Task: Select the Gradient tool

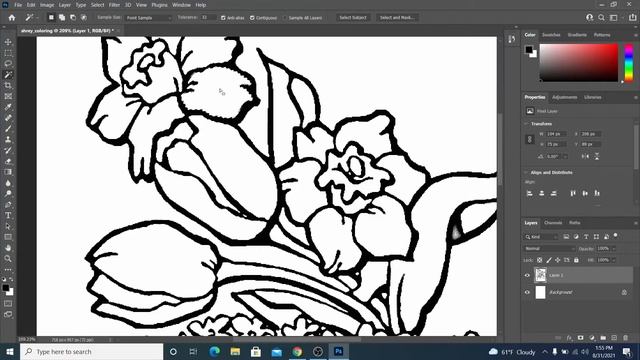Action: (8, 172)
